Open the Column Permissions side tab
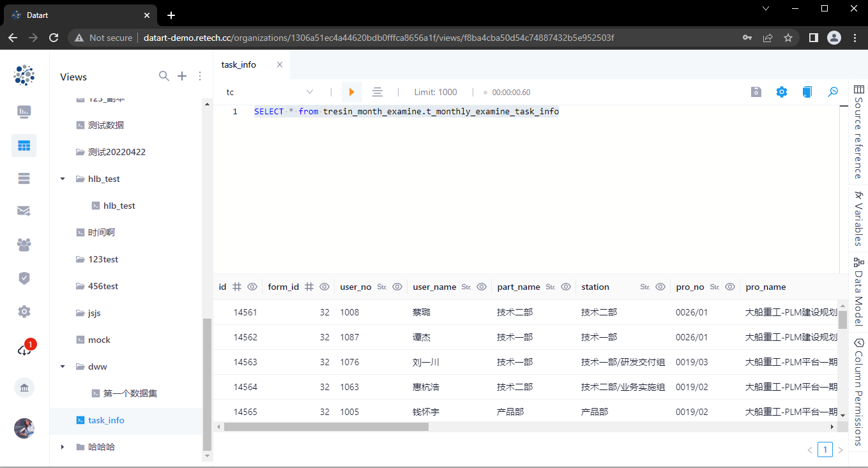 (x=858, y=391)
